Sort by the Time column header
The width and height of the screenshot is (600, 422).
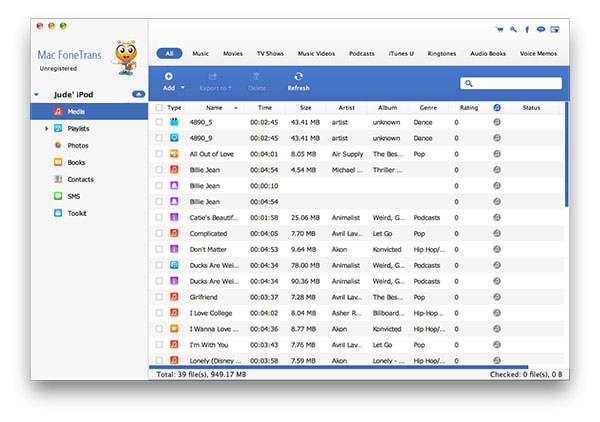[x=265, y=108]
